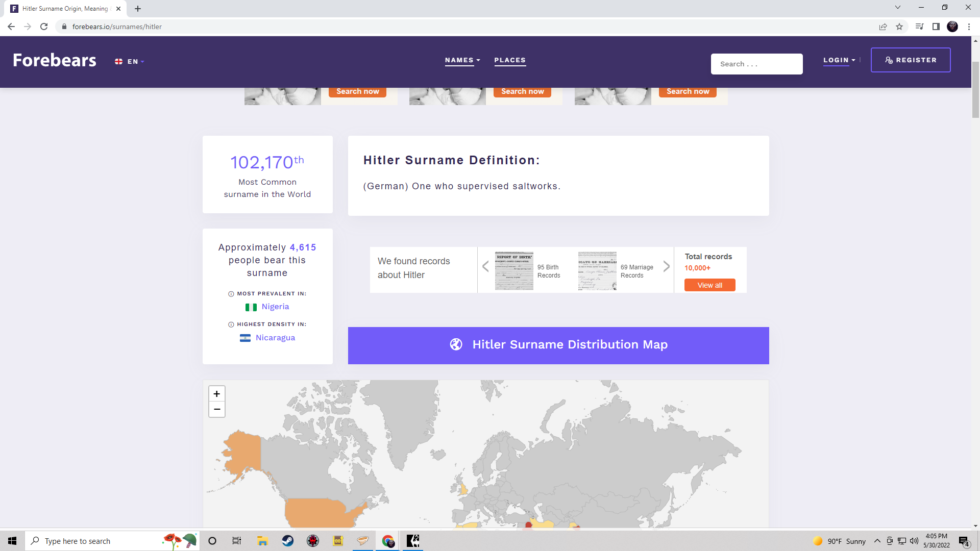Viewport: 980px width, 551px height.
Task: Zoom out on the distribution map
Action: (x=217, y=410)
